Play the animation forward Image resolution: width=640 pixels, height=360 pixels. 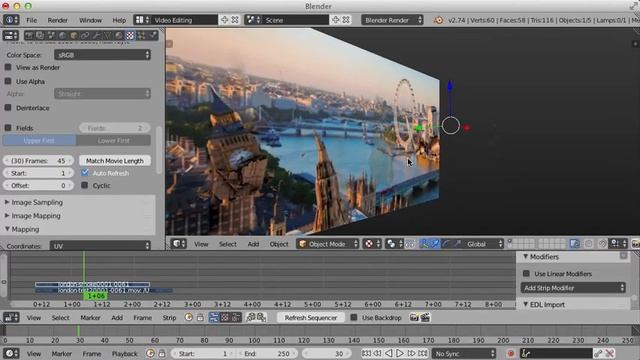coord(400,353)
